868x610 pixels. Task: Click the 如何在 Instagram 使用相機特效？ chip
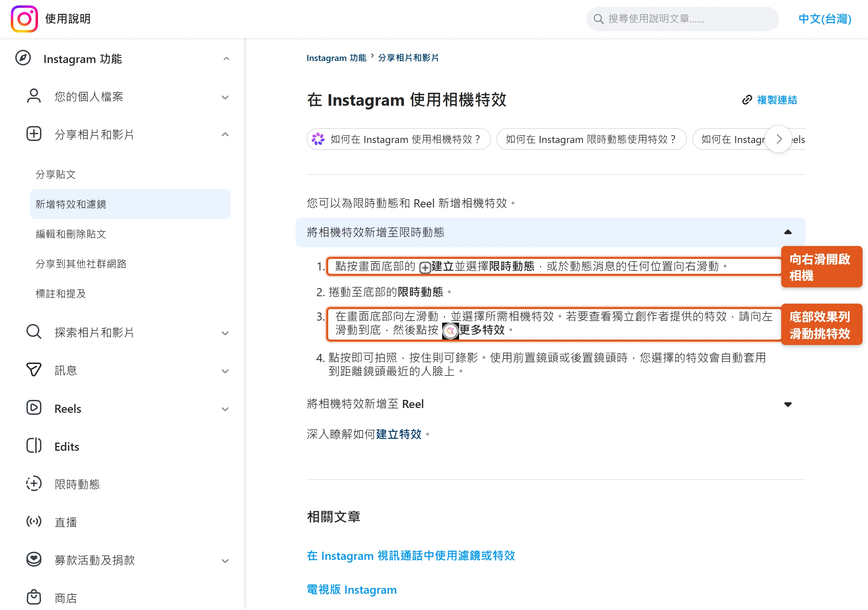(x=399, y=139)
